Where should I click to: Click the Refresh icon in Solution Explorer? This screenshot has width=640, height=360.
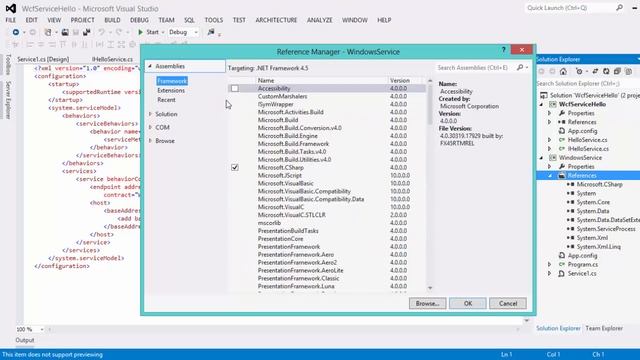[606, 71]
